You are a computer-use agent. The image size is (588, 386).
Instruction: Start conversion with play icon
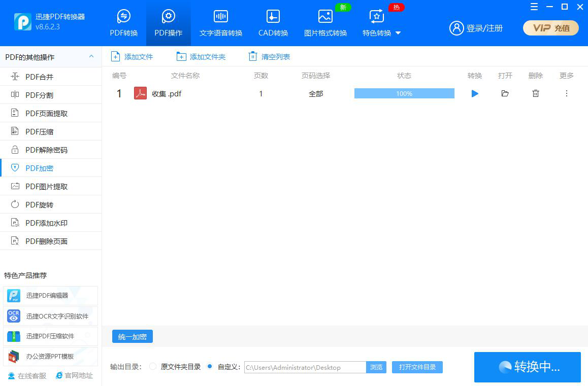[475, 93]
